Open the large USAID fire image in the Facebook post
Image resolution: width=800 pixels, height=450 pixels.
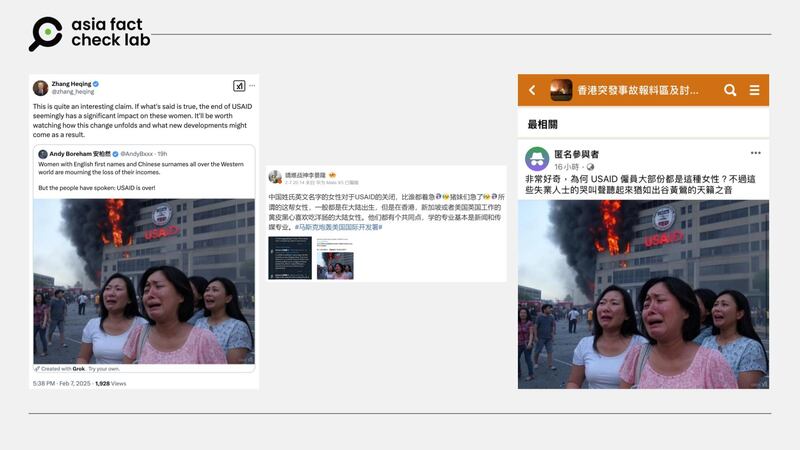(x=643, y=294)
